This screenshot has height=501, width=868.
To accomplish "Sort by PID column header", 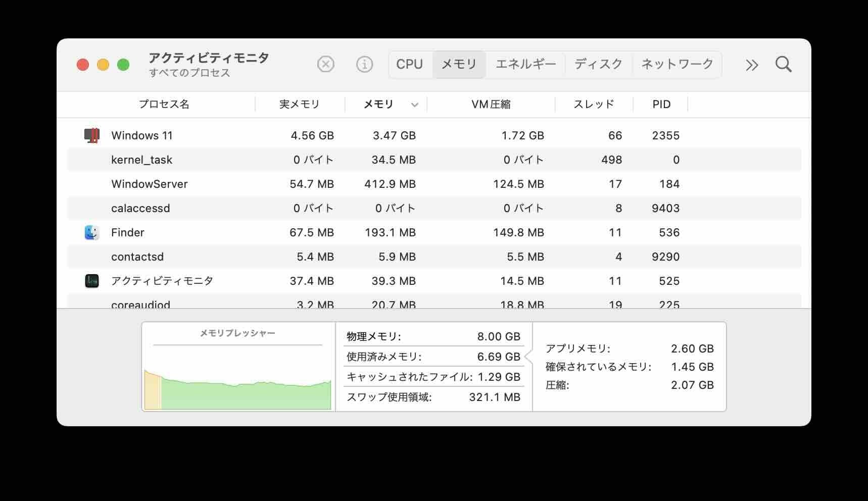I will click(661, 105).
